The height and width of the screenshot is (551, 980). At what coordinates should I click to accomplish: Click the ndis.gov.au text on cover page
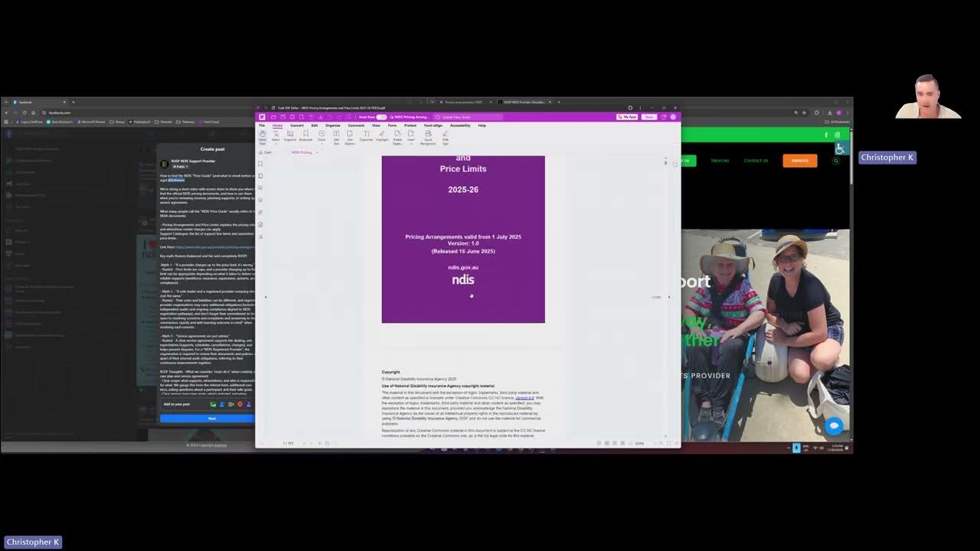click(x=463, y=267)
